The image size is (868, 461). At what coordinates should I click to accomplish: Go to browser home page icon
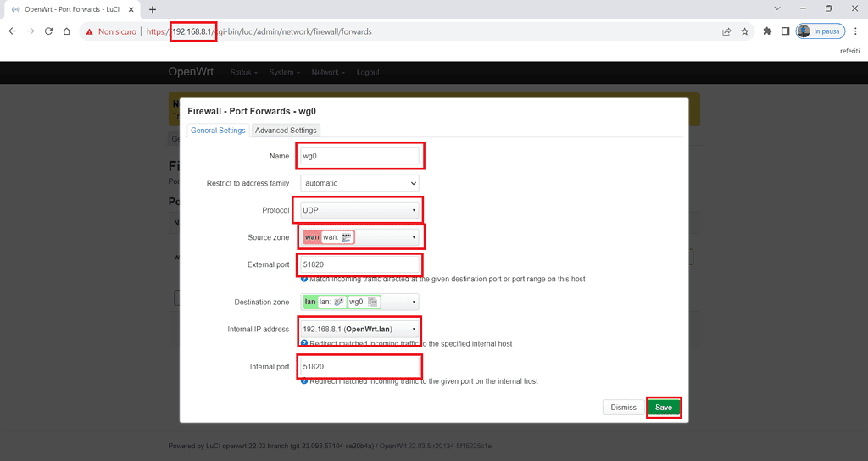(x=66, y=31)
